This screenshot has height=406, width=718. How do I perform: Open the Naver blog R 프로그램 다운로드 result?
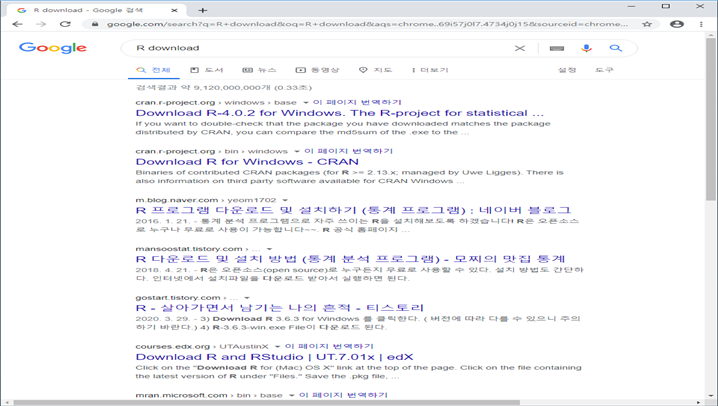coord(353,210)
